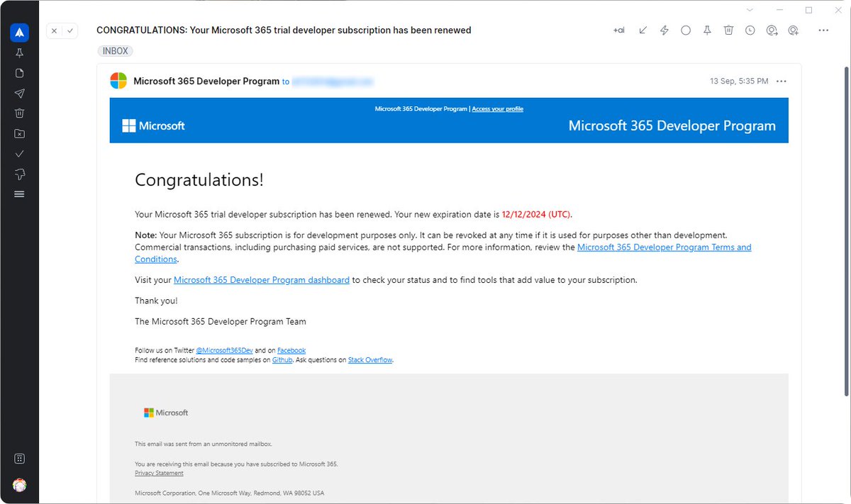
Task: Trigger a quick reply with the lightning icon
Action: 664,30
